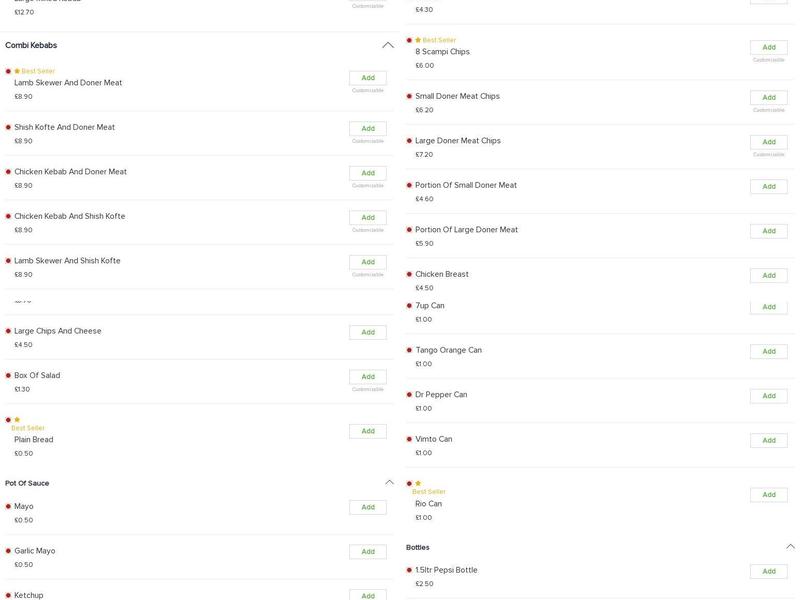800x600 pixels.
Task: Click the Tango Orange Can item name
Action: point(448,351)
